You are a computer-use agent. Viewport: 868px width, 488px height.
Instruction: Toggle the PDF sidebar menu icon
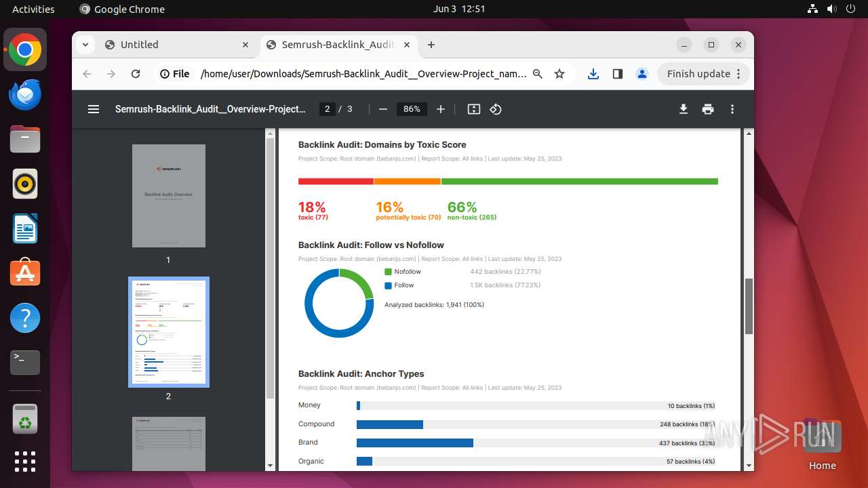(x=94, y=109)
